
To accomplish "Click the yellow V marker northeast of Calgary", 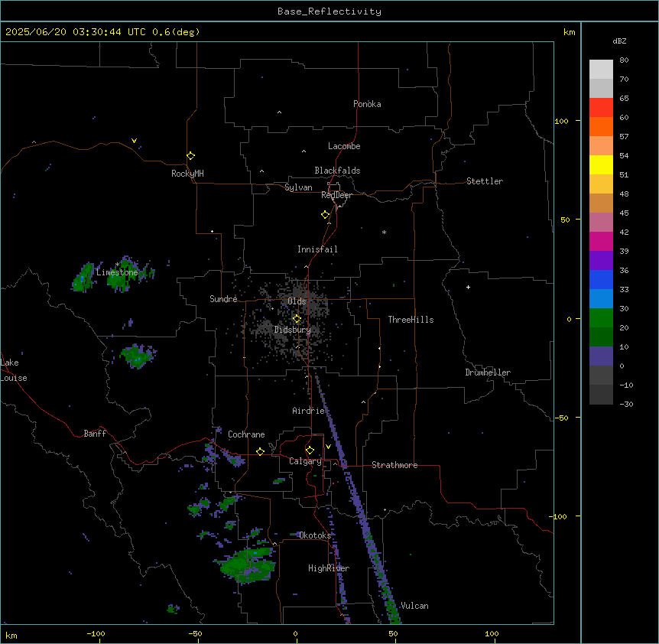I will (x=328, y=447).
